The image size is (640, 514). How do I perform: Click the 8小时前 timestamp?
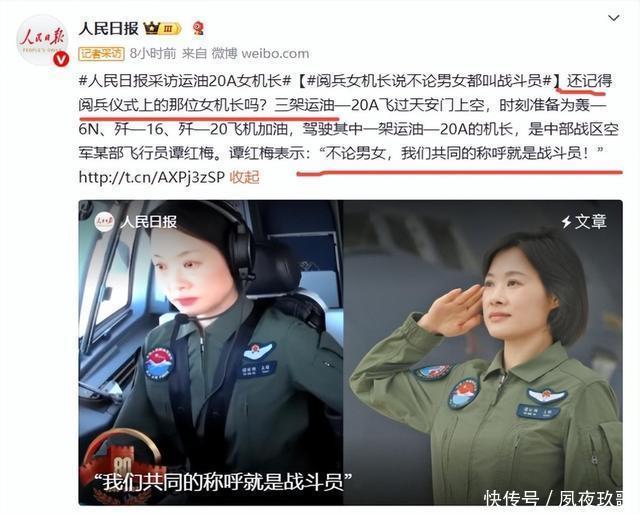153,53
